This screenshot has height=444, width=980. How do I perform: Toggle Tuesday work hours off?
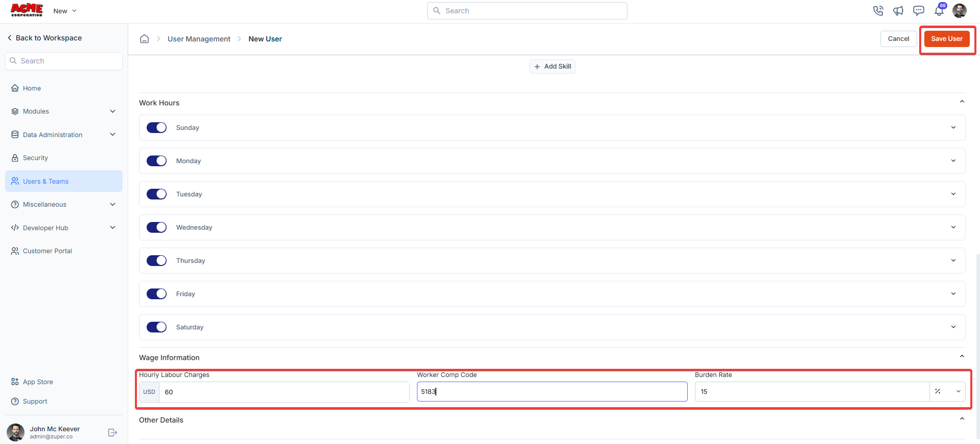pos(156,194)
